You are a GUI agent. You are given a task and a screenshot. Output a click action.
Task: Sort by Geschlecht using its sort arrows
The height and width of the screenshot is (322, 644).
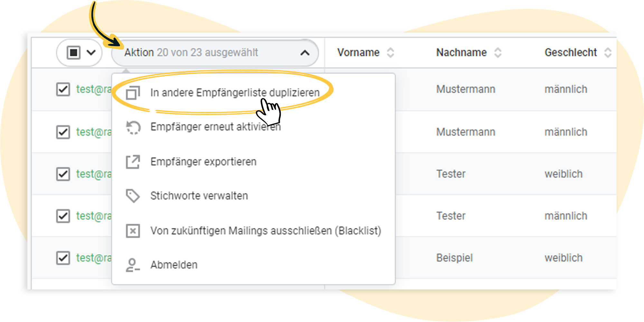pos(608,53)
